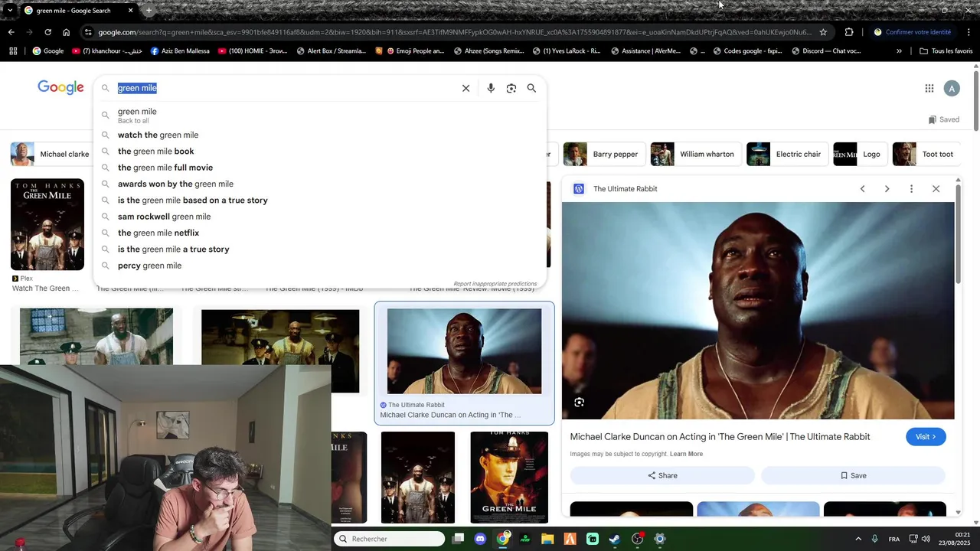
Task: Click Confirmer votre identité button
Action: 913,32
